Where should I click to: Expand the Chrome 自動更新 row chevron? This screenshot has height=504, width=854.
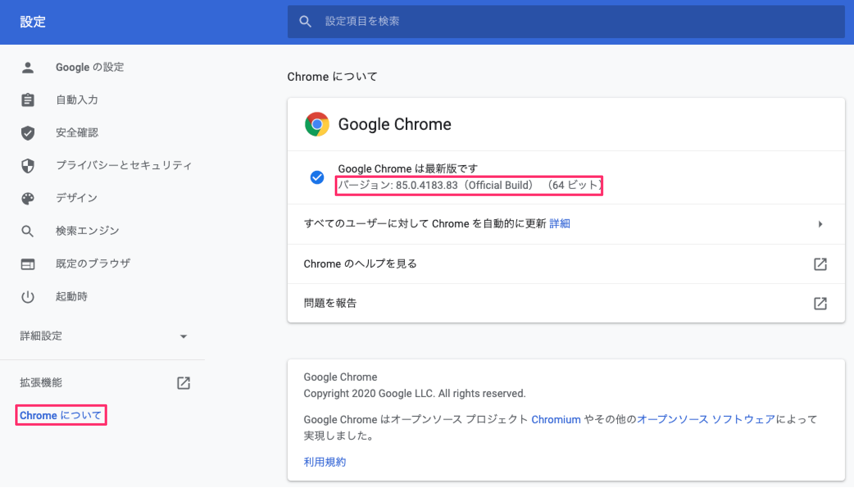point(820,224)
